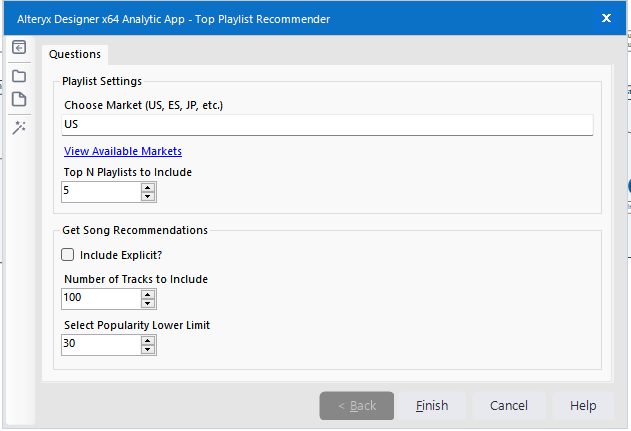Viewport: 631px width, 431px height.
Task: Increment Number of Tracks to Include
Action: coord(149,293)
